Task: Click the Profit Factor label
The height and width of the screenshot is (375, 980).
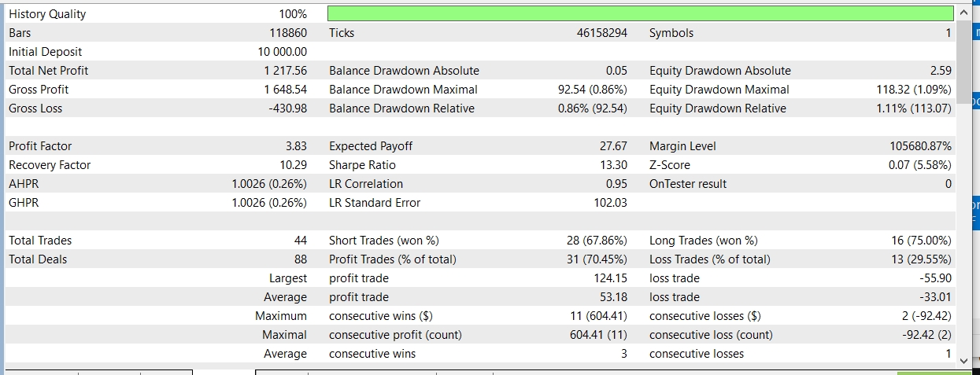Action: [x=40, y=146]
